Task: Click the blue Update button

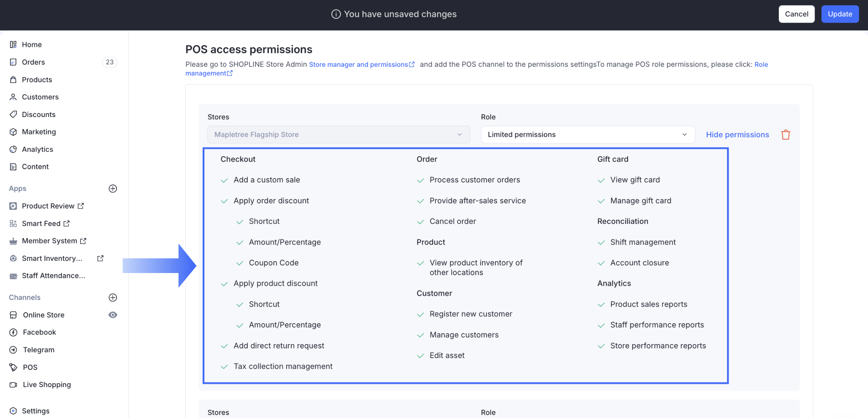Action: pyautogui.click(x=840, y=14)
